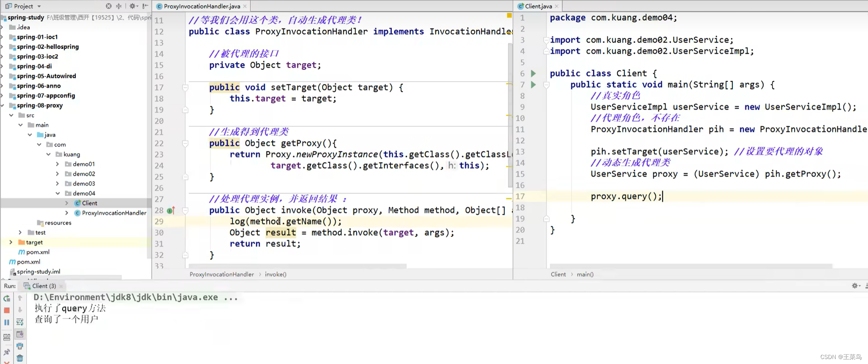Collapse the src folder
The width and height of the screenshot is (868, 364).
(11, 115)
